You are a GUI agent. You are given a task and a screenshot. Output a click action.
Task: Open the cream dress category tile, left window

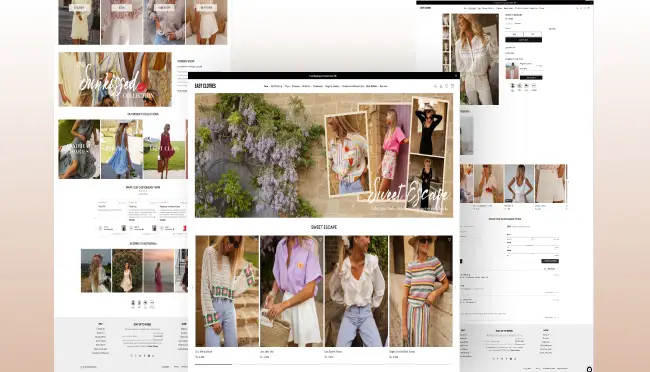(x=79, y=22)
